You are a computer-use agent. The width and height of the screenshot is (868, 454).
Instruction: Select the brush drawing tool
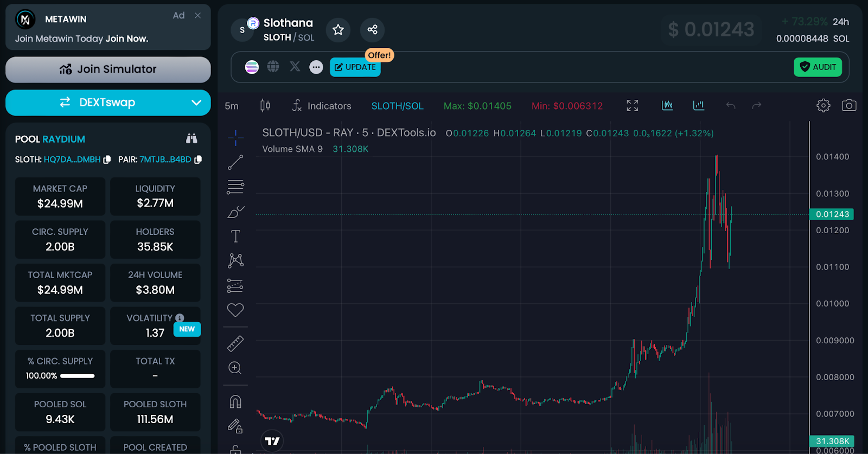235,212
